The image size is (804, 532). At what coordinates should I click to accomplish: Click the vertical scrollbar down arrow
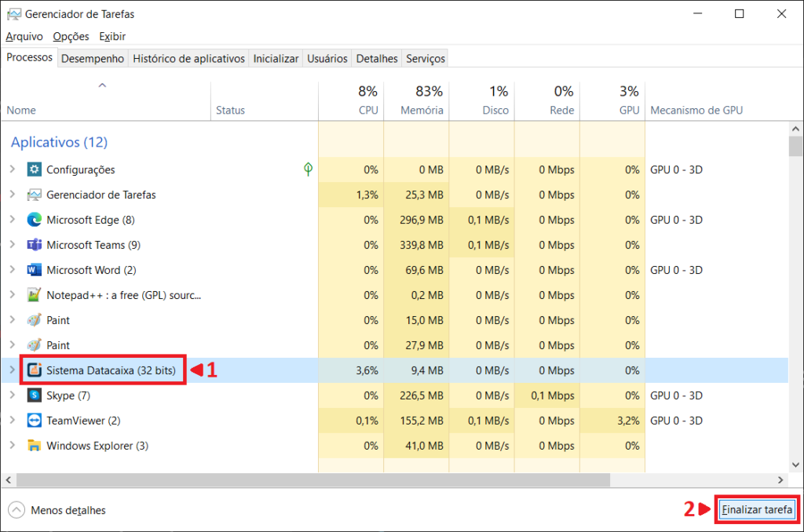click(795, 465)
